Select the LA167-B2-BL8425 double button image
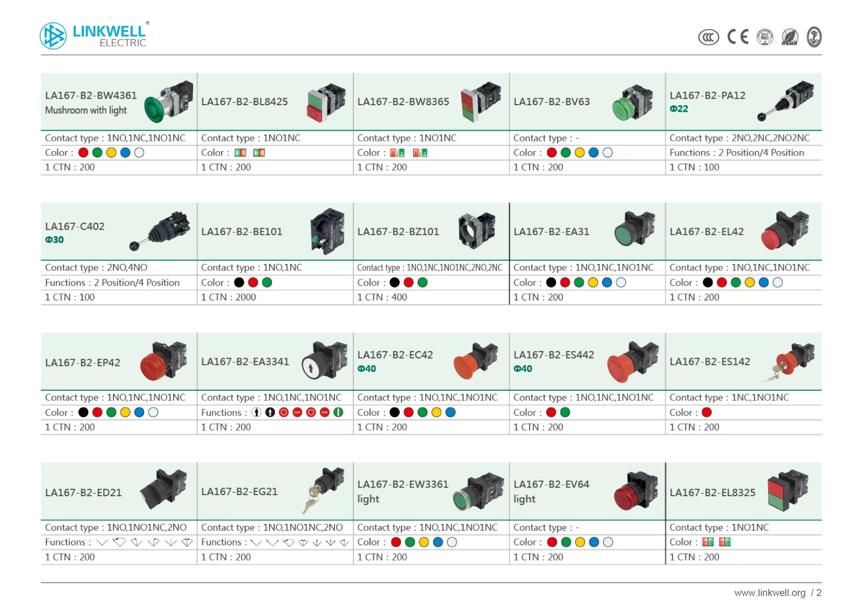The width and height of the screenshot is (863, 616). (326, 102)
